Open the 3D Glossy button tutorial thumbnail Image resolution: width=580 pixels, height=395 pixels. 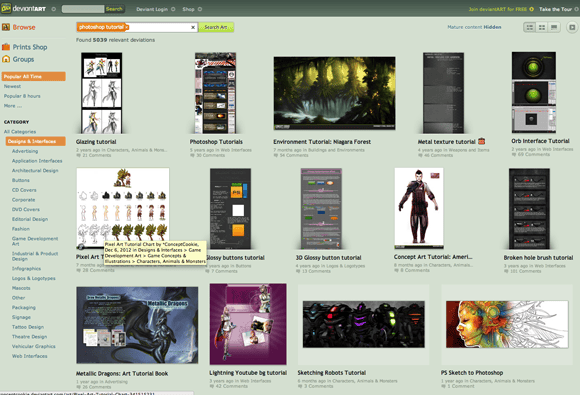coord(321,209)
